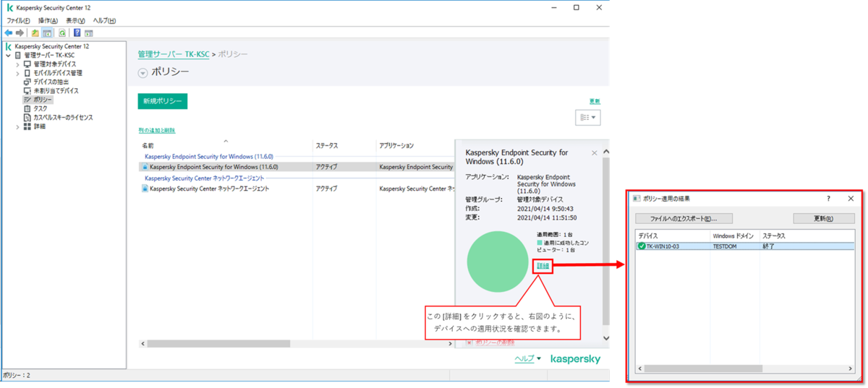The image size is (868, 388).
Task: Click ファイルへのエクスポート(E)... button
Action: (x=684, y=218)
